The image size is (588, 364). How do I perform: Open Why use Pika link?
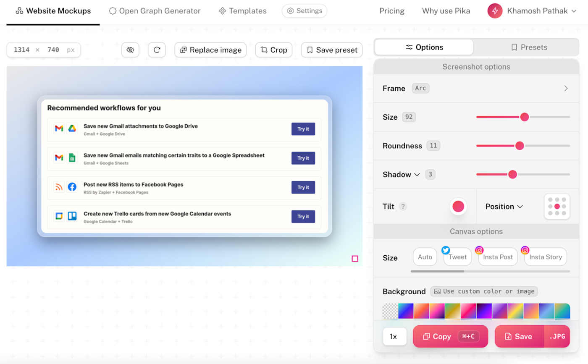446,11
